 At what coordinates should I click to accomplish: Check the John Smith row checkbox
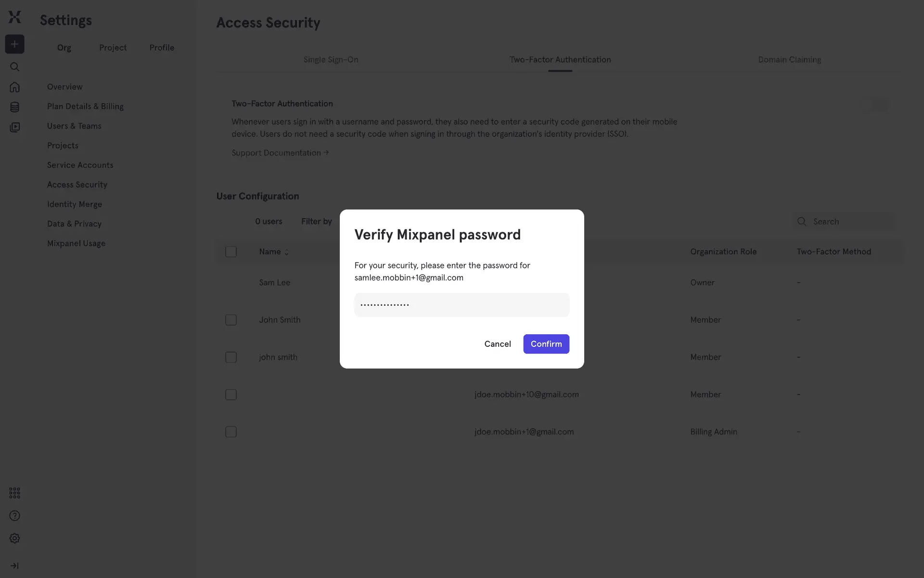point(231,320)
